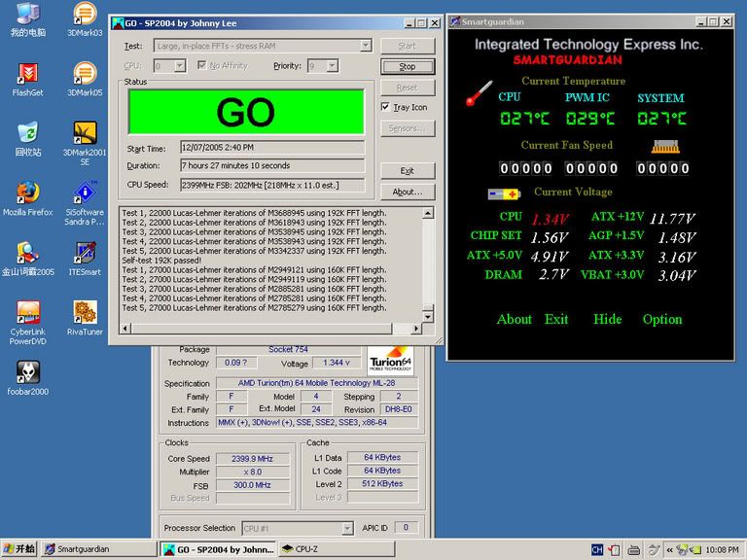Launch the ITESmart desktop shortcut

[x=85, y=259]
